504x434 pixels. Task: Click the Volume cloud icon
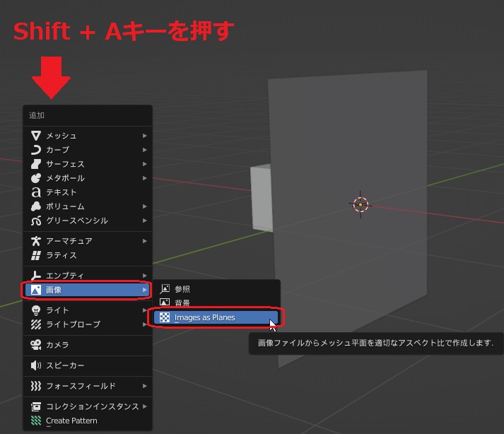coord(36,206)
